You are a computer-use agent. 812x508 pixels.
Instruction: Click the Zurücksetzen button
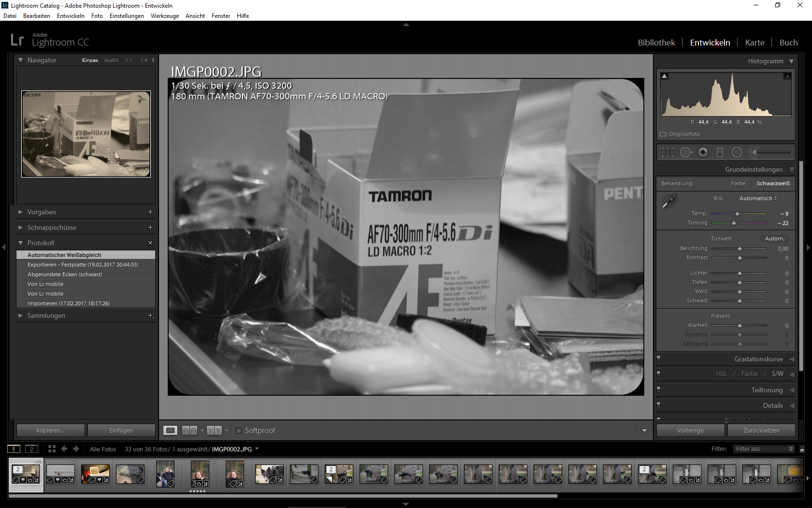point(762,431)
